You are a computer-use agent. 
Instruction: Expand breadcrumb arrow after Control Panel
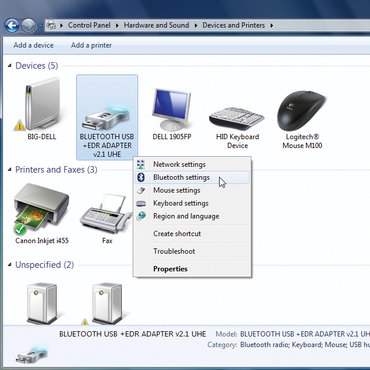(117, 25)
